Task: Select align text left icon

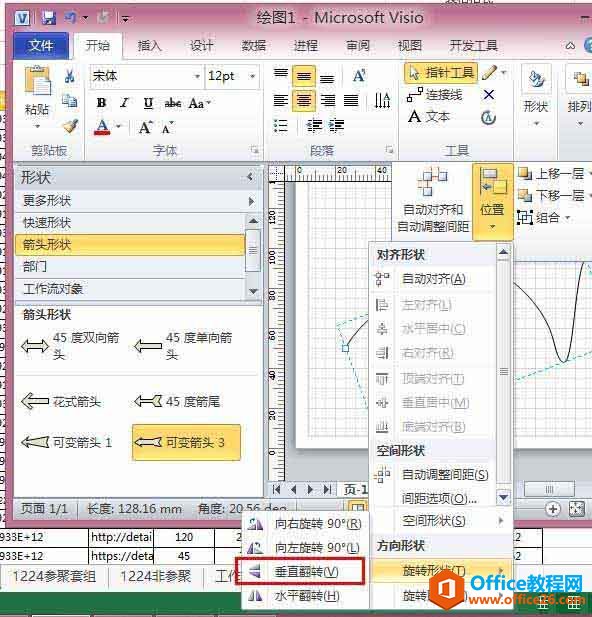Action: click(281, 101)
